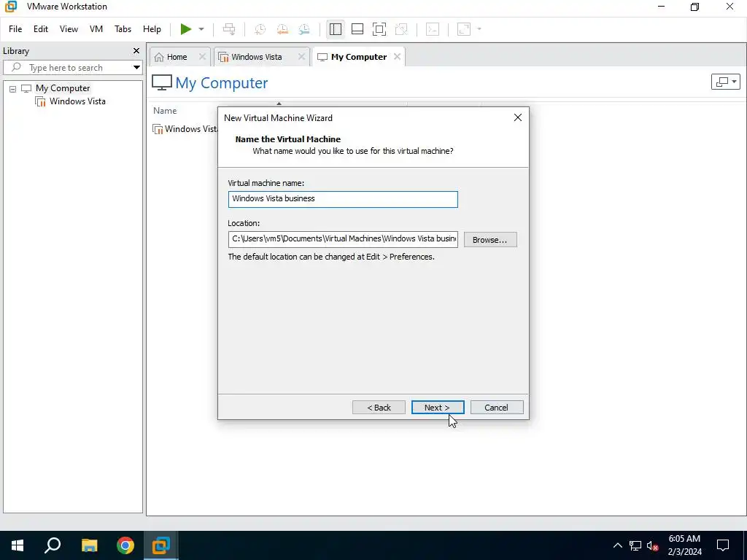The image size is (747, 560).
Task: Click the Send Ctrl+Alt+Del toolbar icon
Action: click(229, 29)
